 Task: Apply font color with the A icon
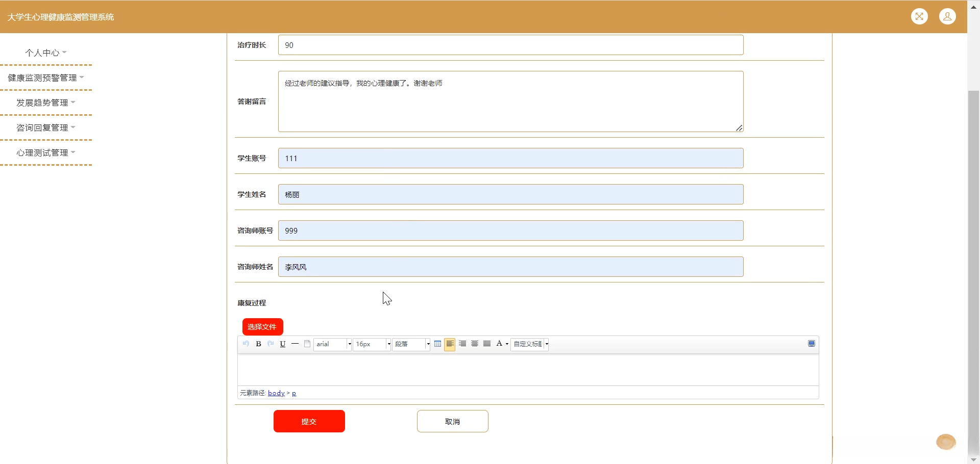[499, 344]
